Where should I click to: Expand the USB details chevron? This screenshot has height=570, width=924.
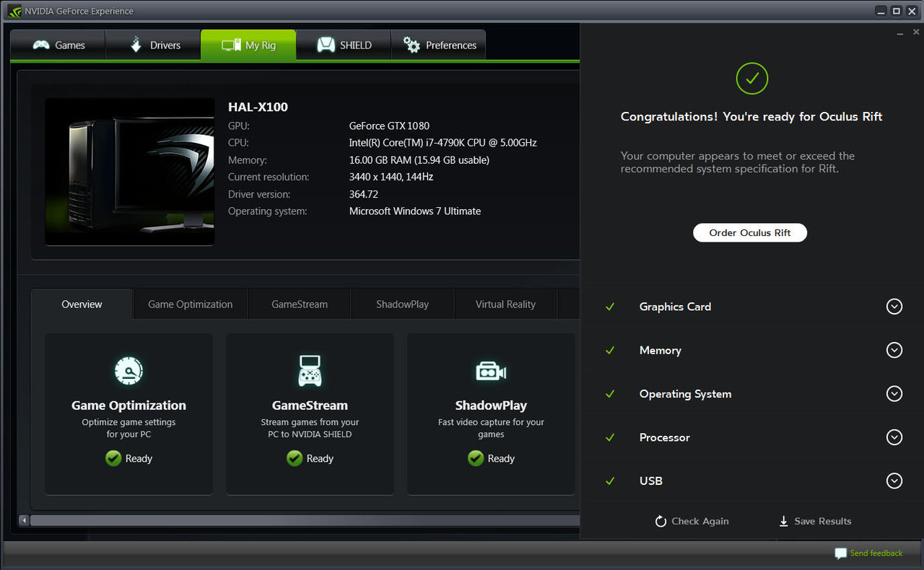click(x=894, y=481)
